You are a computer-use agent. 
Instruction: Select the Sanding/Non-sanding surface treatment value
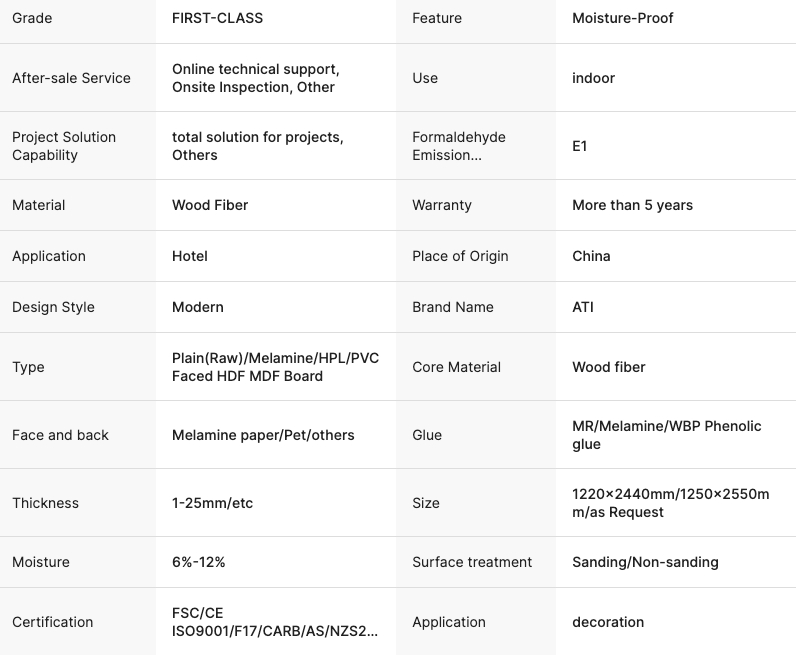click(x=645, y=562)
